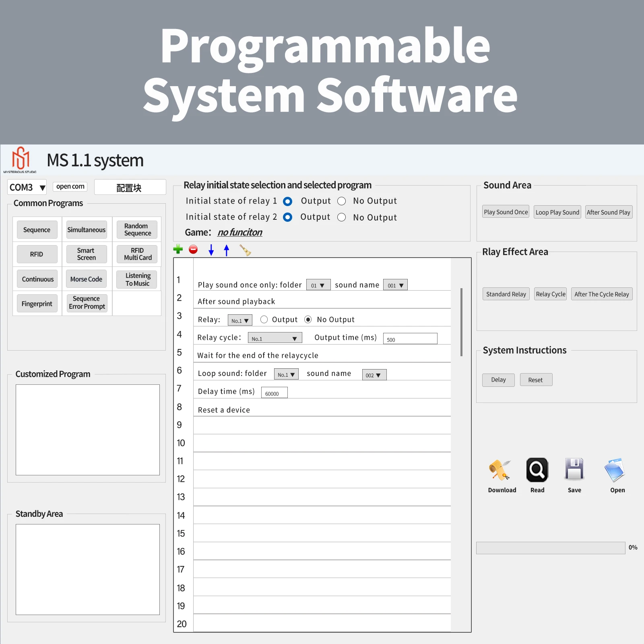Screen dimensions: 644x644
Task: Move selected row up with blue arrow
Action: 227,250
